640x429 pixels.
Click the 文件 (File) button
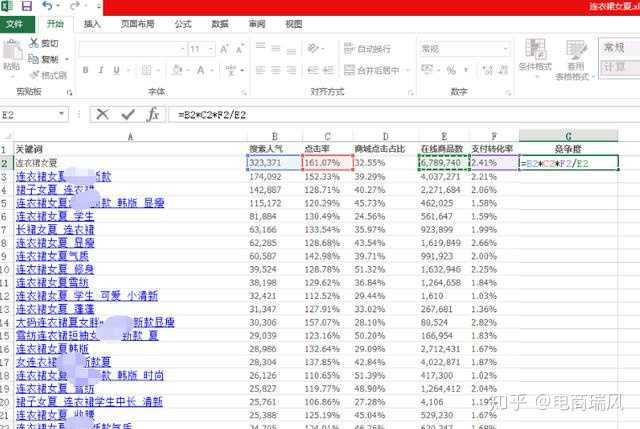(x=15, y=23)
